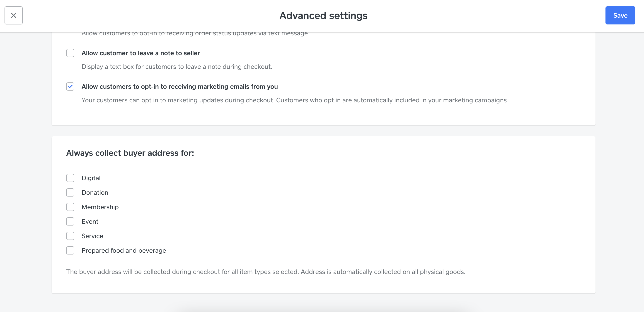Toggle the Service checkbox

tap(70, 236)
